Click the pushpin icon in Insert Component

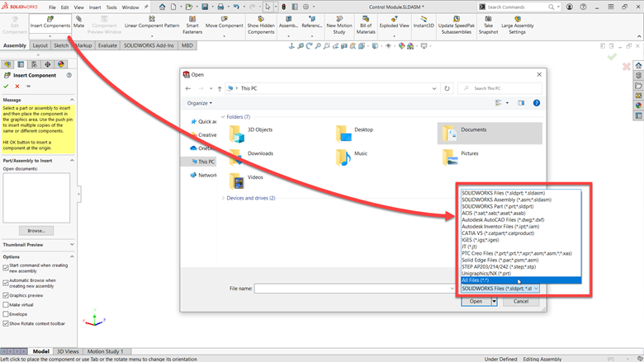tap(28, 86)
